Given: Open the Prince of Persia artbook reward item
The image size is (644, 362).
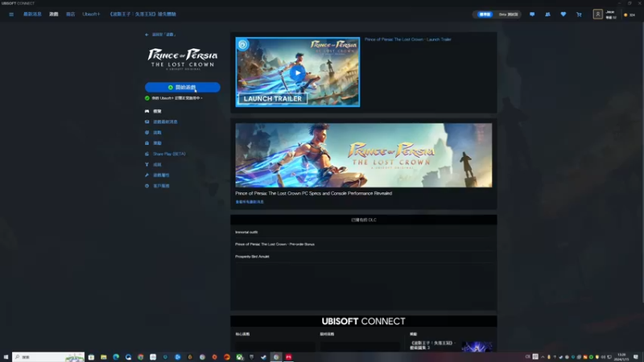Looking at the screenshot, I should pyautogui.click(x=451, y=346).
